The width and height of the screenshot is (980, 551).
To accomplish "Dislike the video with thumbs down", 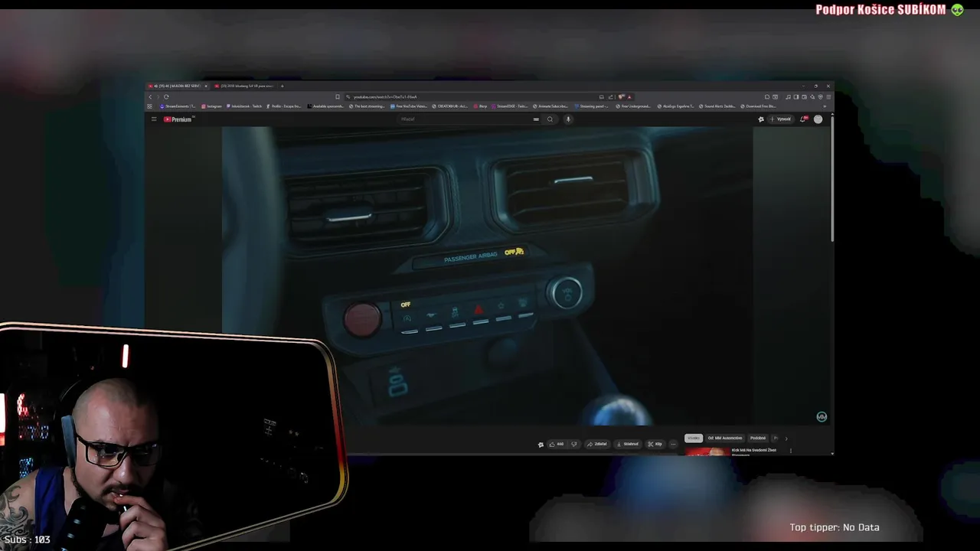I will point(574,444).
